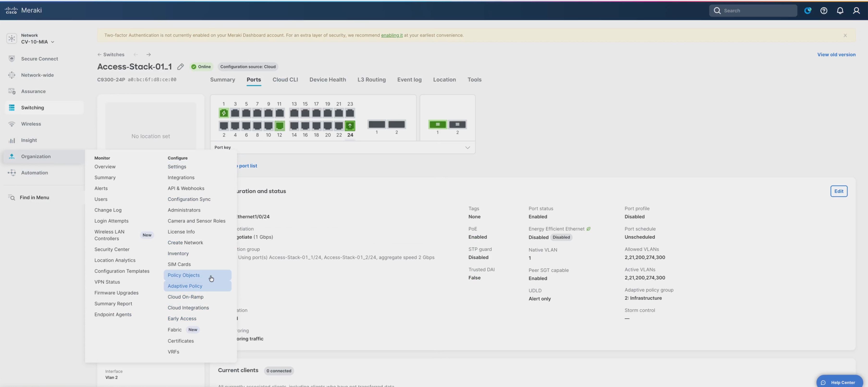Screen dimensions: 868x387
Task: Open the Secure Connect sidebar item
Action: [44, 59]
